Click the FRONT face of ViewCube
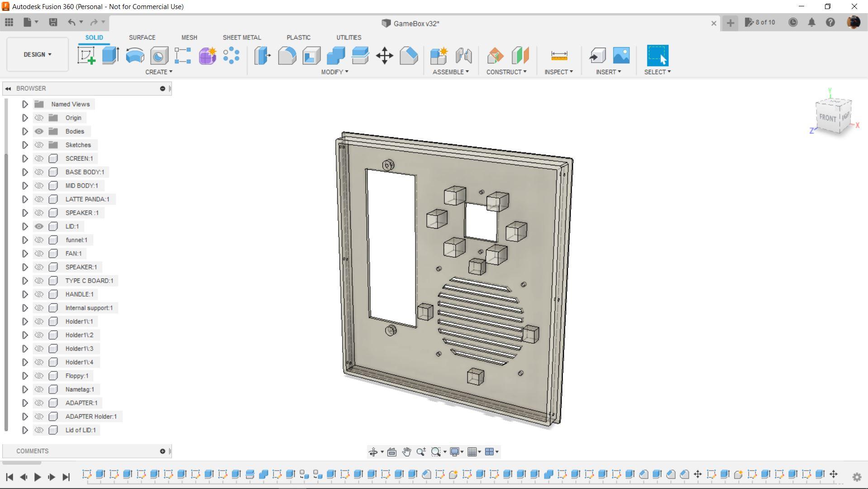The image size is (868, 489). pyautogui.click(x=827, y=118)
